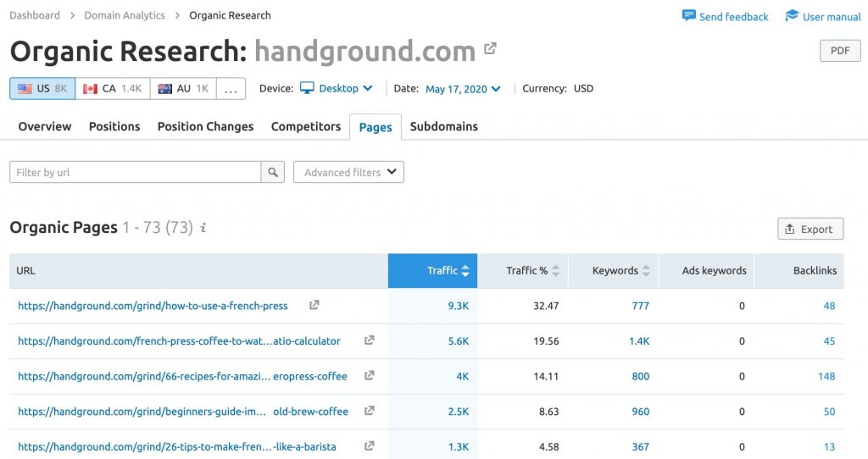Sort by Traffic column arrows
The width and height of the screenshot is (868, 459).
point(465,270)
